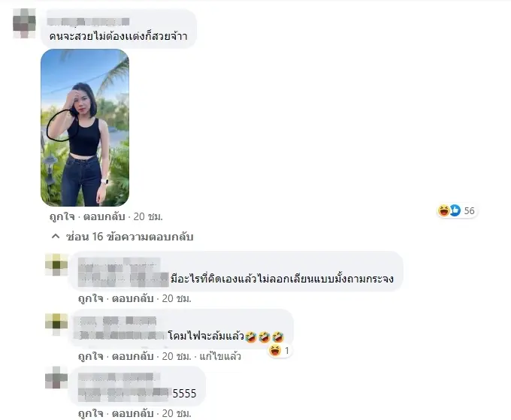Screen dimensions: 511x420
Task: Open the second reply's profile avatar
Action: click(x=56, y=325)
